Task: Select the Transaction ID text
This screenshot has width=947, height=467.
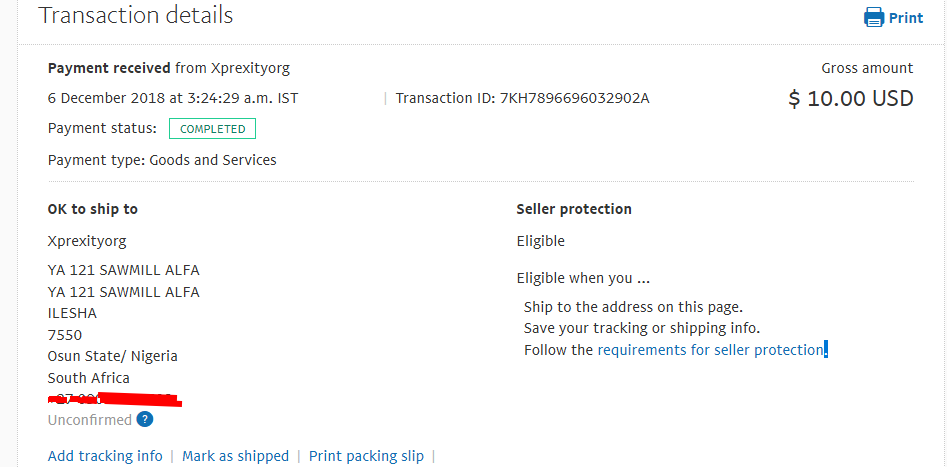Action: point(522,98)
